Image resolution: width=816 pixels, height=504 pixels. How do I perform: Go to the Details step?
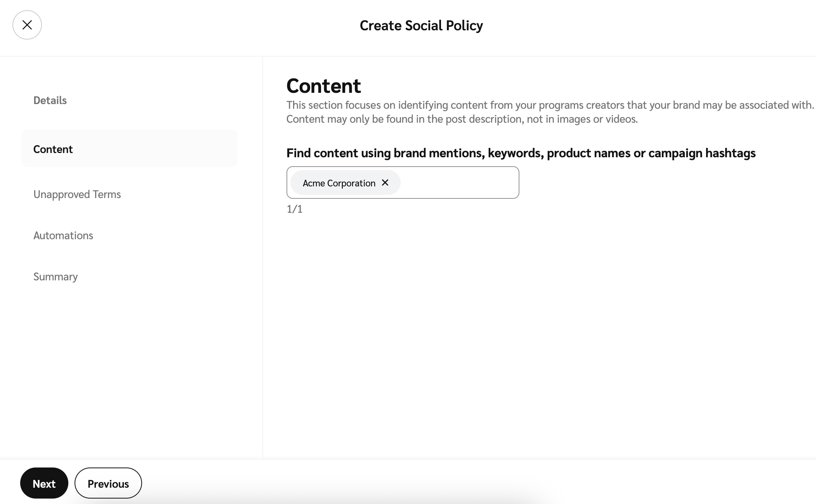[x=50, y=100]
